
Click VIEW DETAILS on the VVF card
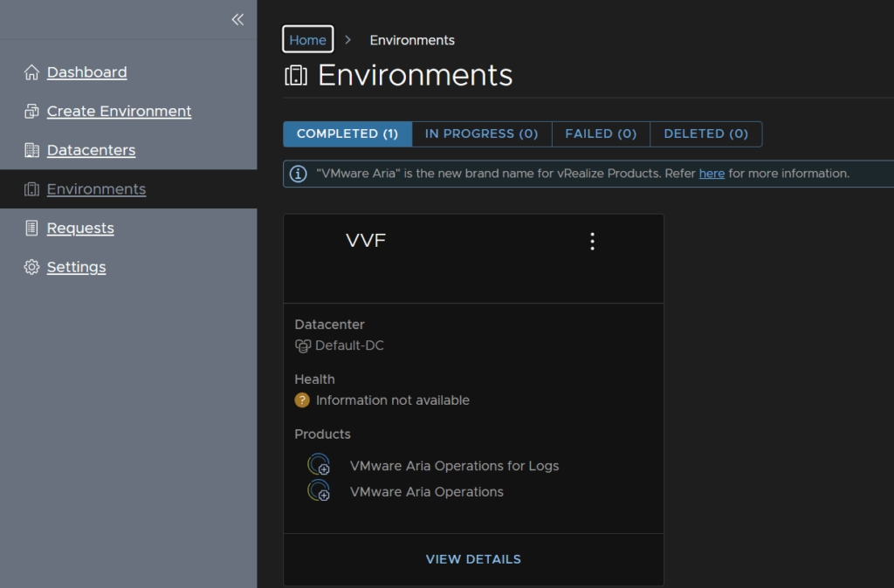pos(473,559)
